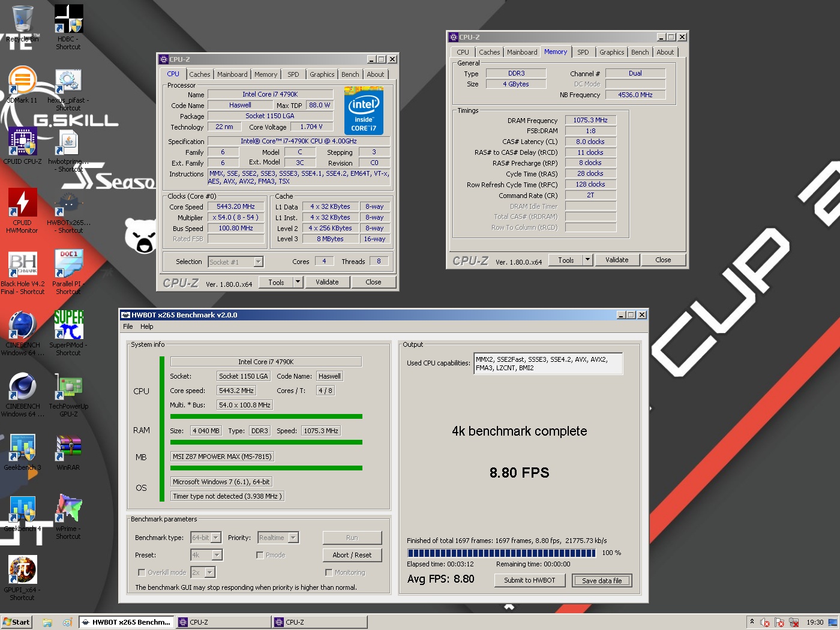Open the Help menu in HWBOT x265
The width and height of the screenshot is (840, 630).
tap(147, 326)
